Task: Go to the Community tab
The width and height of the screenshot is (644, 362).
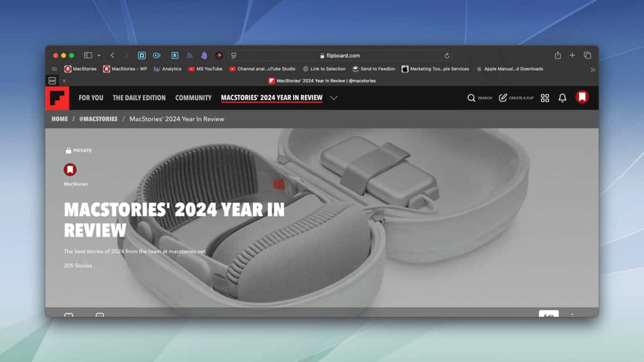Action: [x=193, y=98]
